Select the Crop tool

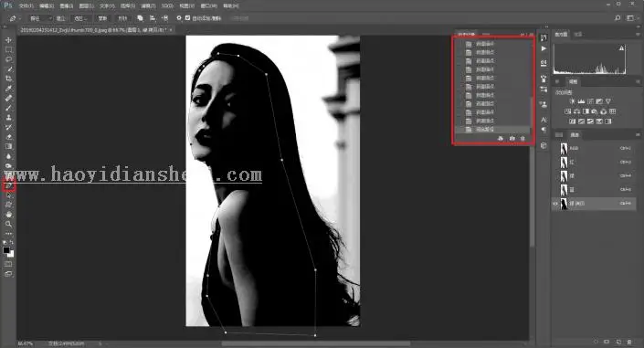click(8, 79)
